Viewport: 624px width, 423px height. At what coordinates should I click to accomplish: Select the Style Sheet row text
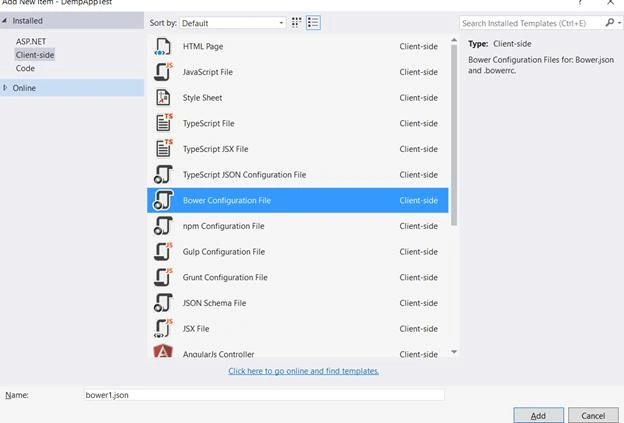[202, 98]
